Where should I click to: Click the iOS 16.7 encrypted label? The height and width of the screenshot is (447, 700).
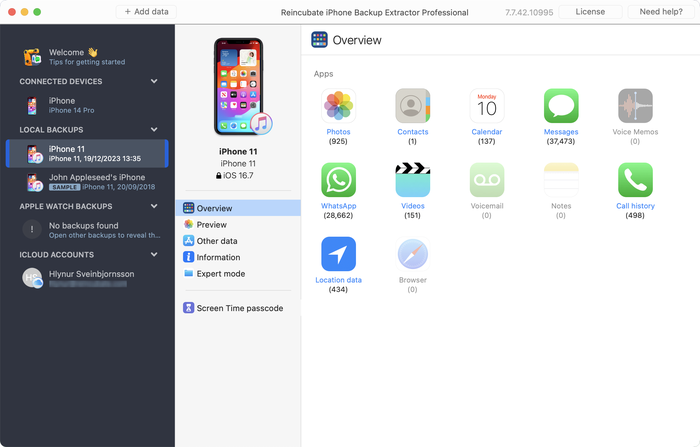235,175
